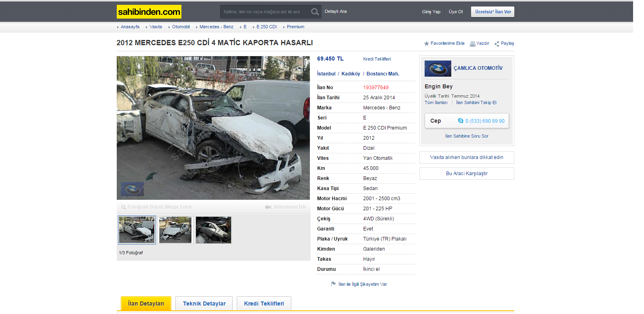644x314 pixels.
Task: Click the '1/3 Fotoğraf' counter text
Action: [x=130, y=253]
